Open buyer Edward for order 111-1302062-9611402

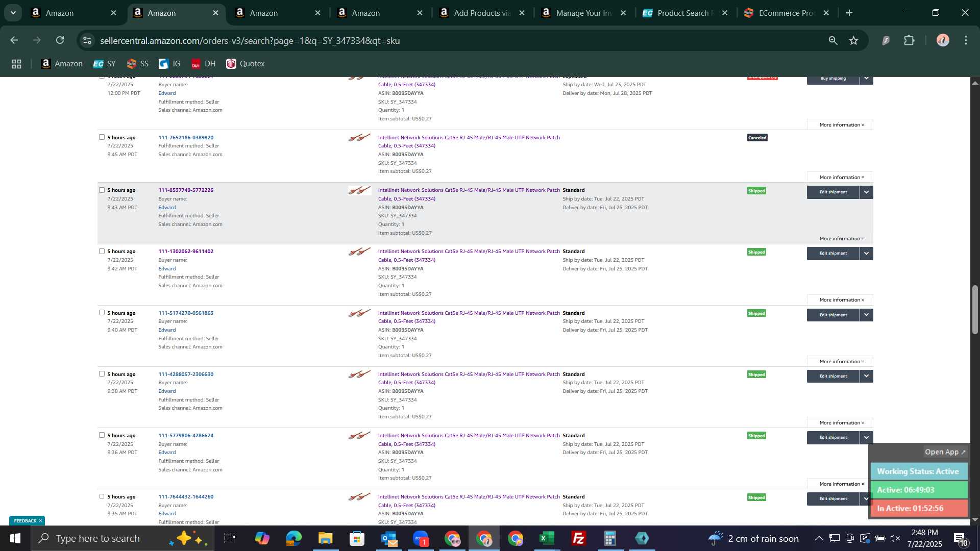(x=167, y=268)
